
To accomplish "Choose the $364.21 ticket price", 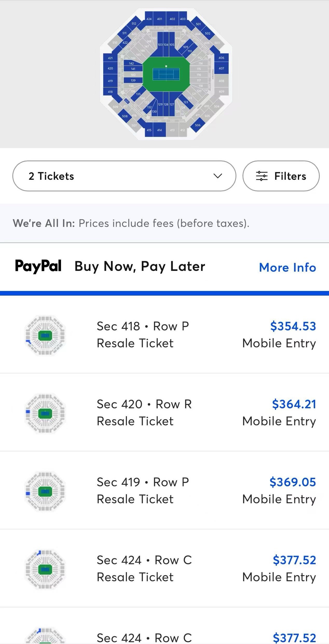I will [x=294, y=404].
